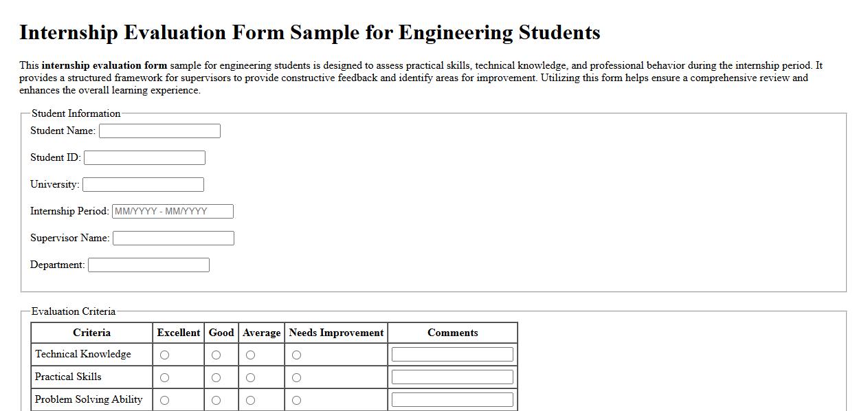This screenshot has width=868, height=411.
Task: Select Needs Improvement for Problem Solving Ability
Action: click(x=296, y=399)
